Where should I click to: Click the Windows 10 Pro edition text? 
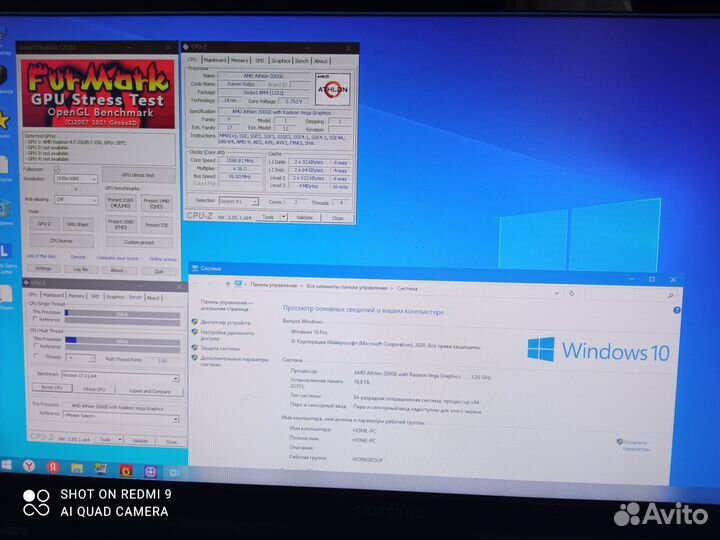coord(309,332)
